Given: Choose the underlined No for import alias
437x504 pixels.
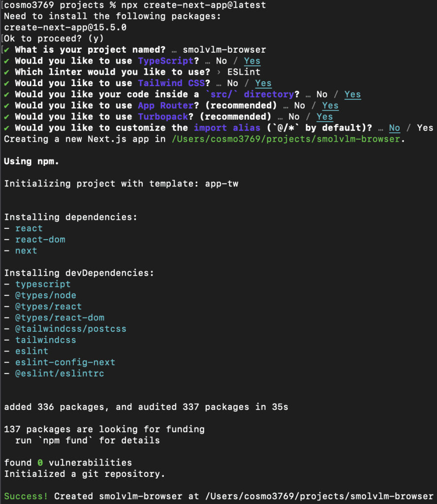Looking at the screenshot, I should [x=394, y=128].
